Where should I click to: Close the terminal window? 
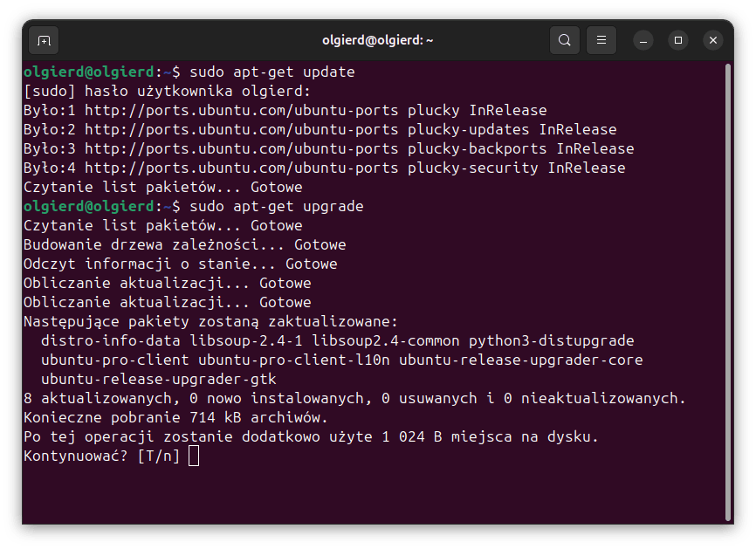[713, 40]
